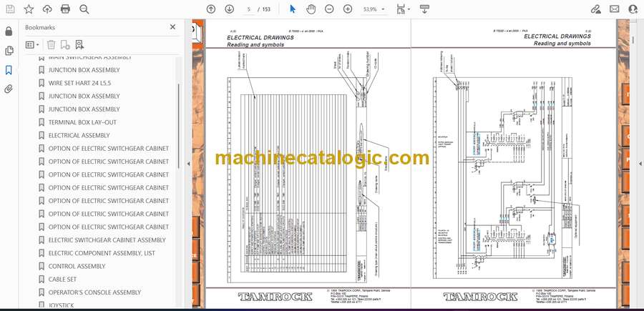This screenshot has width=644, height=311.
Task: Open the WIRE SET HART 24 L5,5 bookmark
Action: pyautogui.click(x=79, y=83)
